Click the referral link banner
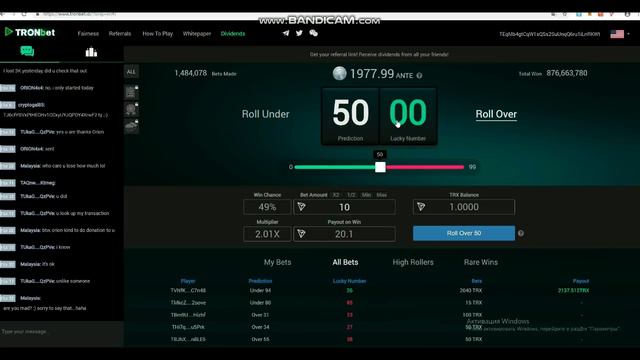 coord(379,54)
